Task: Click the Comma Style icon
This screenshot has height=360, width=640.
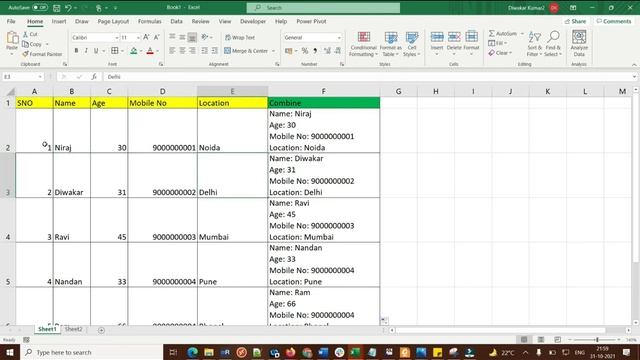Action: point(315,51)
